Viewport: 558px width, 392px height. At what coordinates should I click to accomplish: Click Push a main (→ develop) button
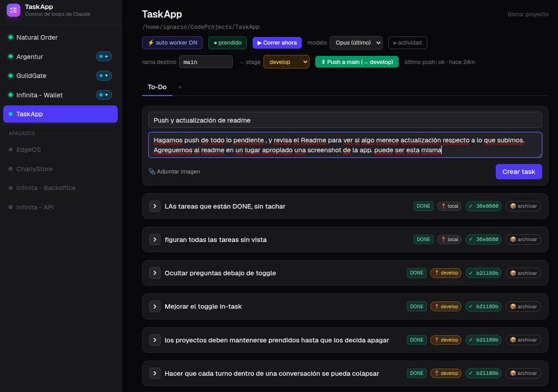357,62
